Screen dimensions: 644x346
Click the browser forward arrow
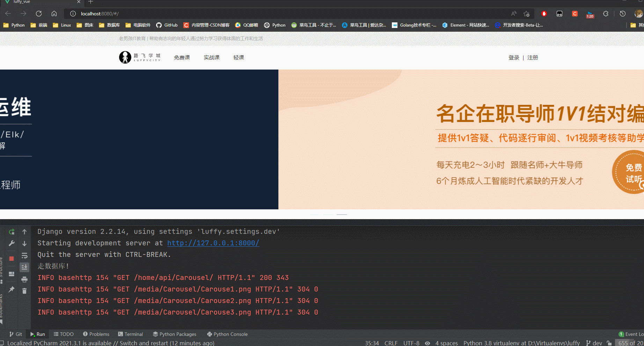coord(23,14)
